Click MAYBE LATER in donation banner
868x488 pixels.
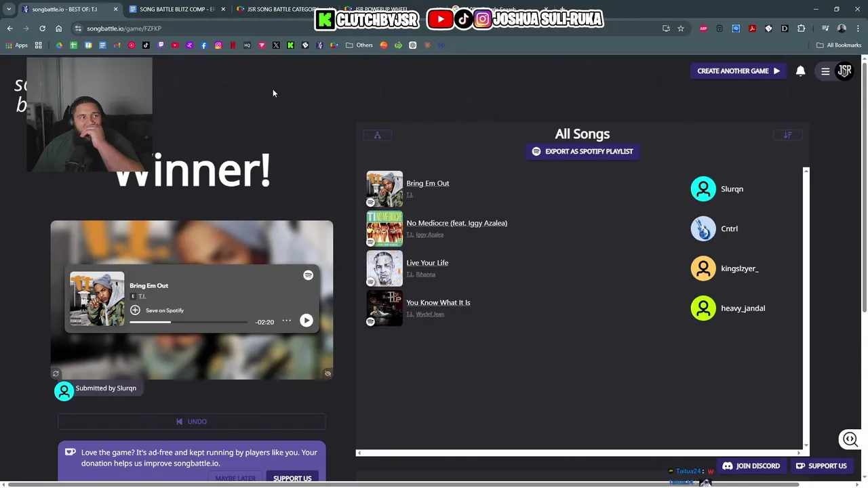pos(235,478)
